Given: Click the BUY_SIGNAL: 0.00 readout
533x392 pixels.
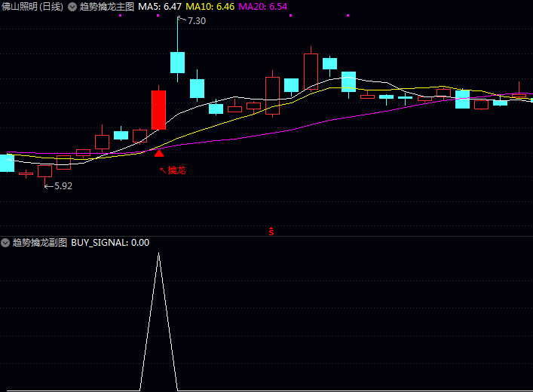Looking at the screenshot, I should tap(110, 243).
